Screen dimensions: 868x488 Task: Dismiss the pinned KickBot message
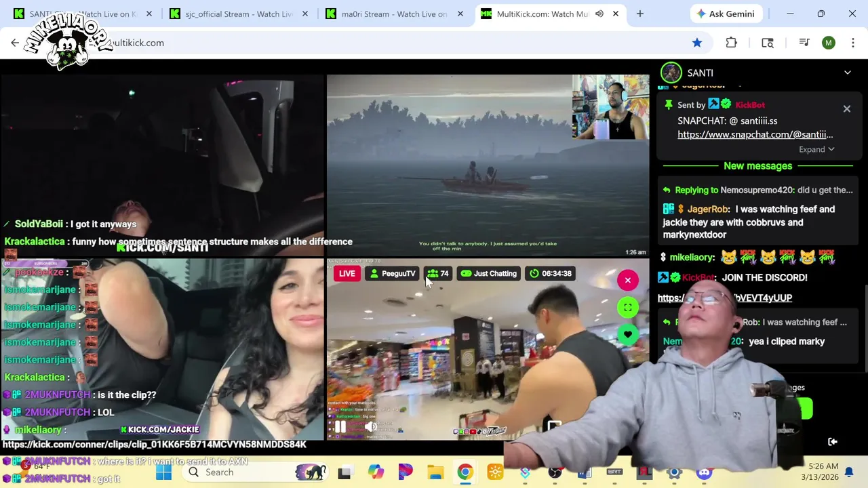coord(846,108)
